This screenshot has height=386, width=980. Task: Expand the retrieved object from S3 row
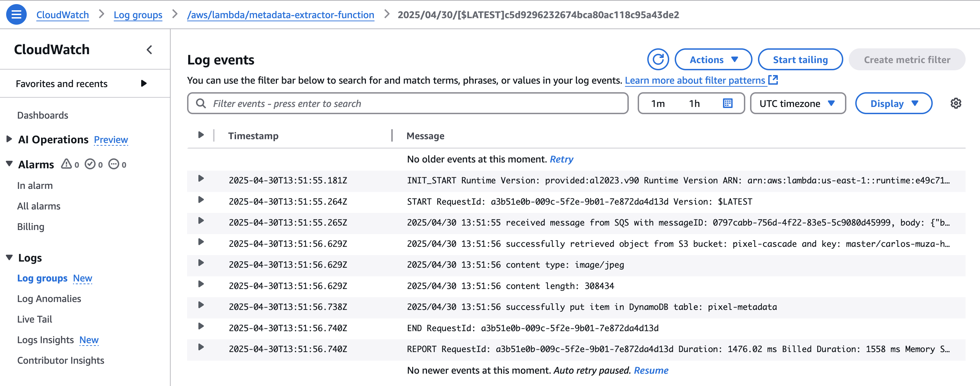[201, 242]
